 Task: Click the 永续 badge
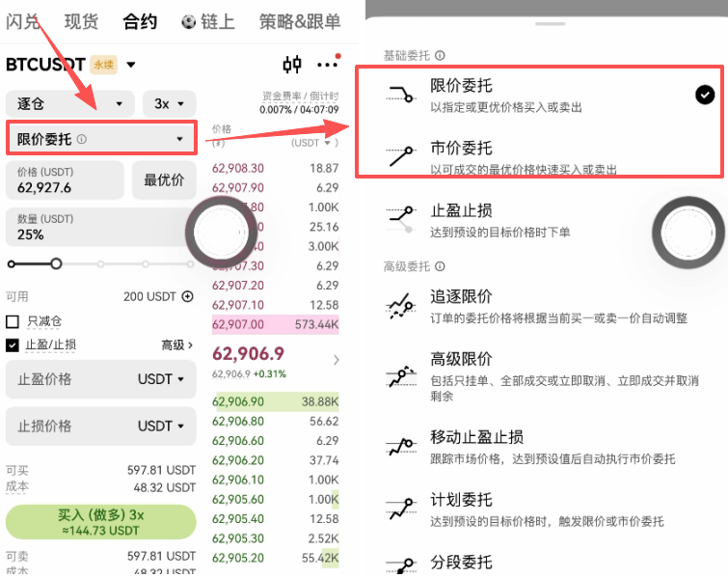tap(103, 65)
